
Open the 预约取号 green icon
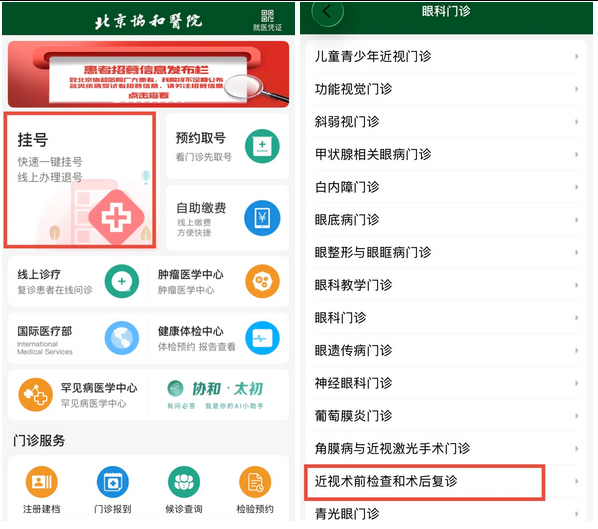pos(262,146)
